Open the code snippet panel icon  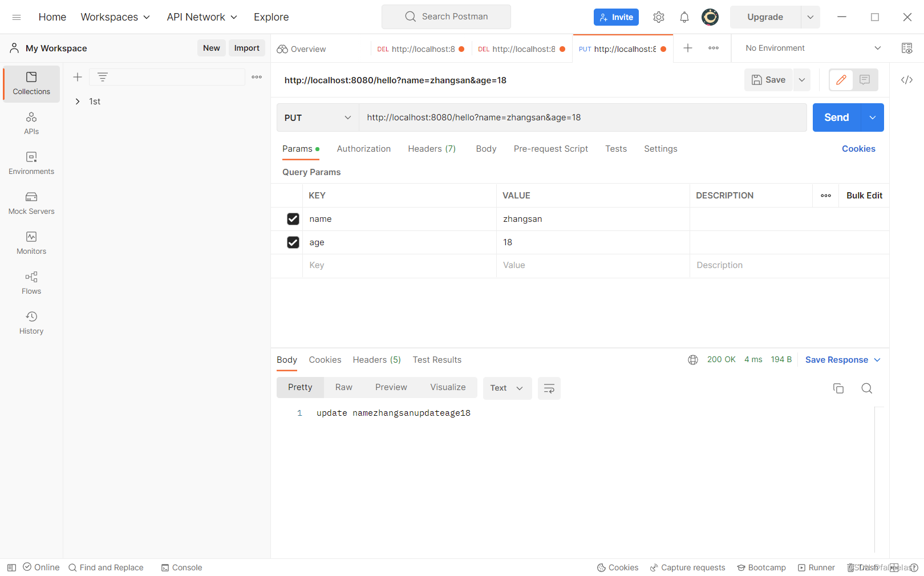(x=907, y=80)
